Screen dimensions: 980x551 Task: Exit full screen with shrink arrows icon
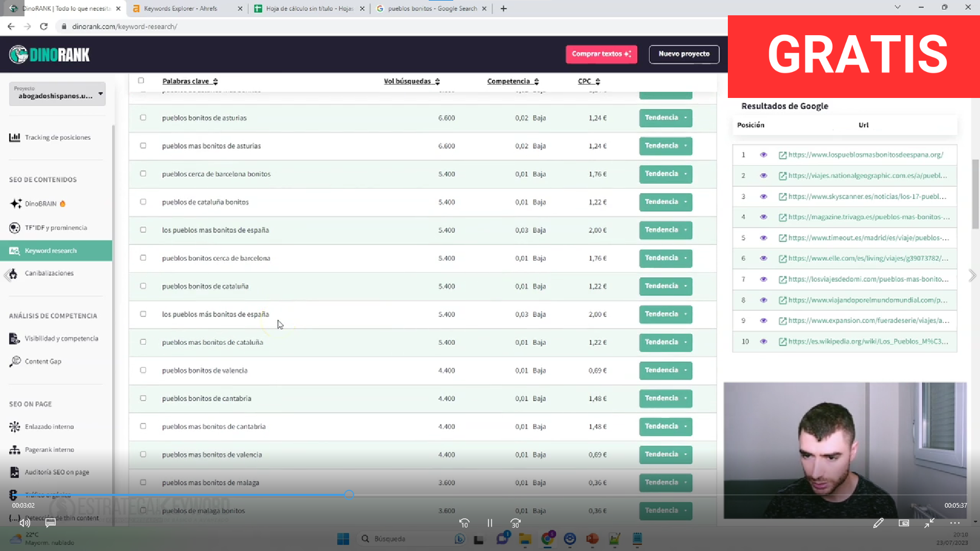pos(929,523)
